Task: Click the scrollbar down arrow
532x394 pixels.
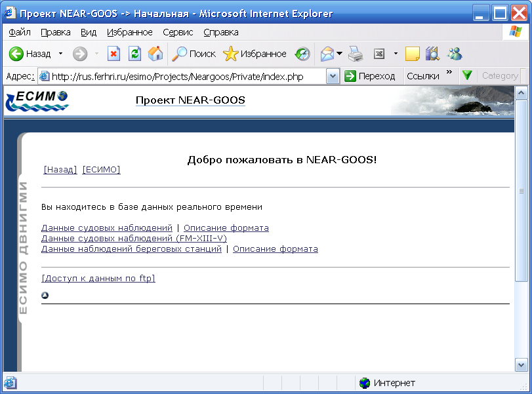Action: point(521,365)
